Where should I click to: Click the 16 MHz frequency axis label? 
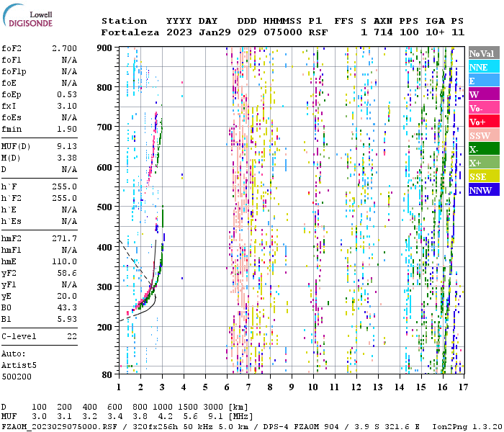(x=442, y=387)
